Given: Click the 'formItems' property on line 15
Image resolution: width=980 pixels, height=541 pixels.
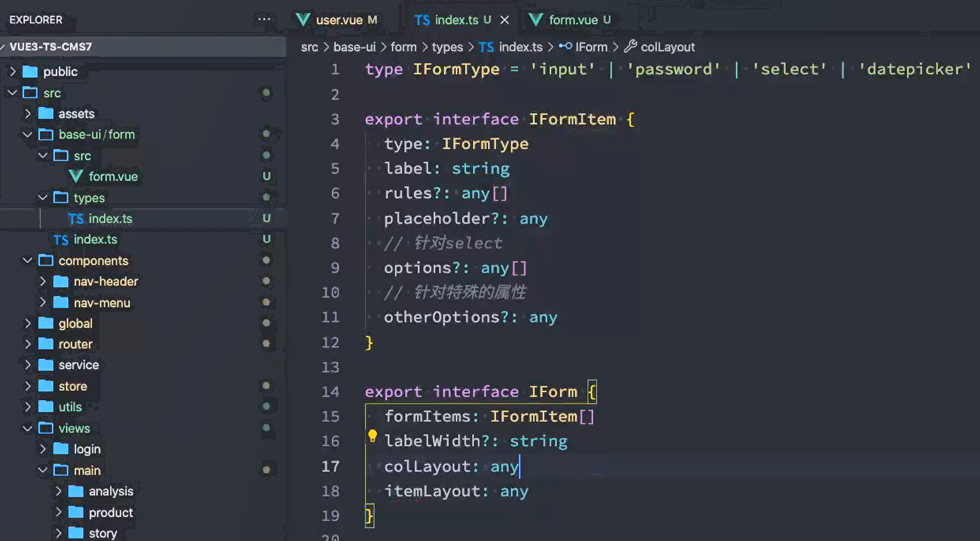Looking at the screenshot, I should pos(427,417).
